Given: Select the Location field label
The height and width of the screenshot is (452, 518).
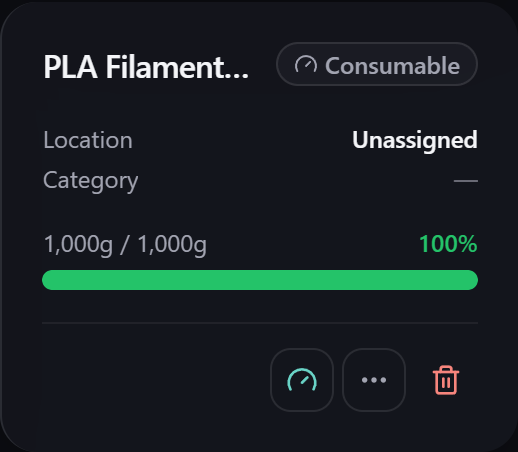Looking at the screenshot, I should tap(88, 140).
